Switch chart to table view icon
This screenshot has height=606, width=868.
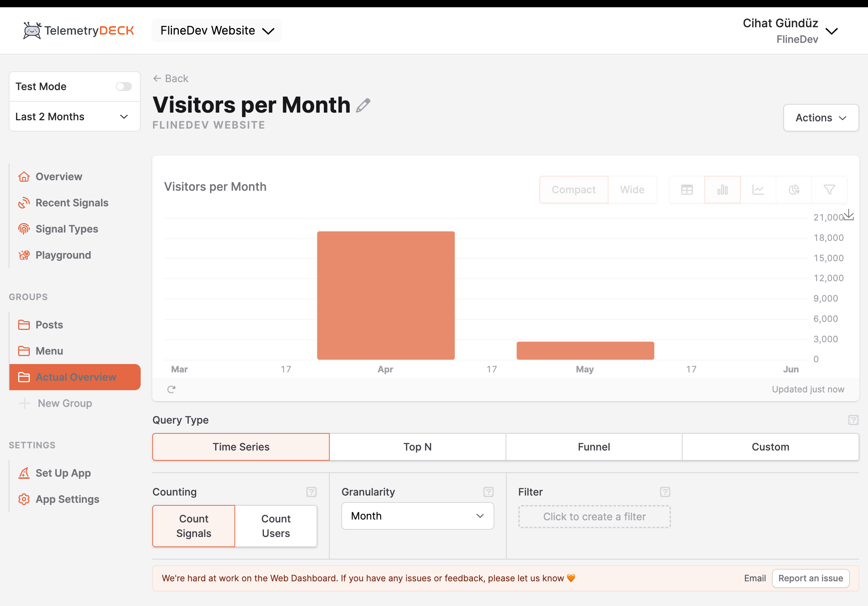[x=687, y=190]
